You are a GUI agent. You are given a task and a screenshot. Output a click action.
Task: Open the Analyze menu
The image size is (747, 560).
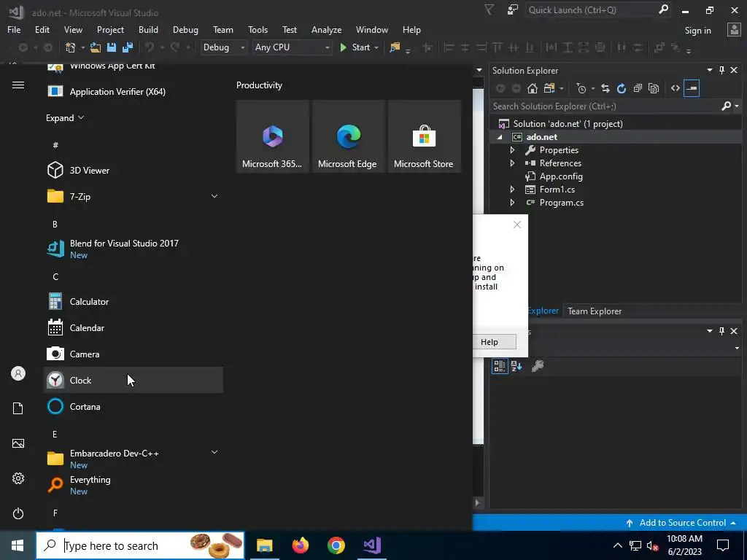click(326, 29)
